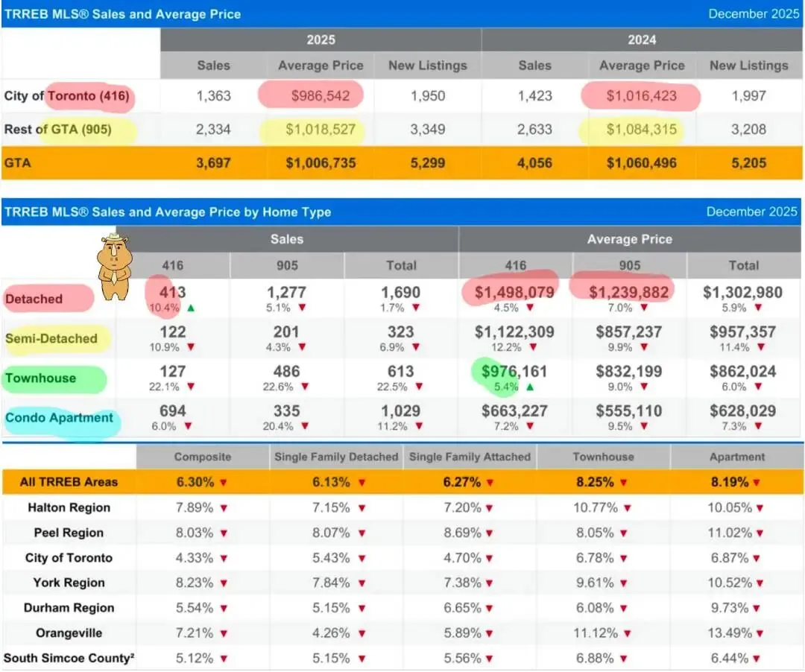Click City of Toronto composite value 4.33%
Image resolution: width=805 pixels, height=672 pixels.
point(195,558)
